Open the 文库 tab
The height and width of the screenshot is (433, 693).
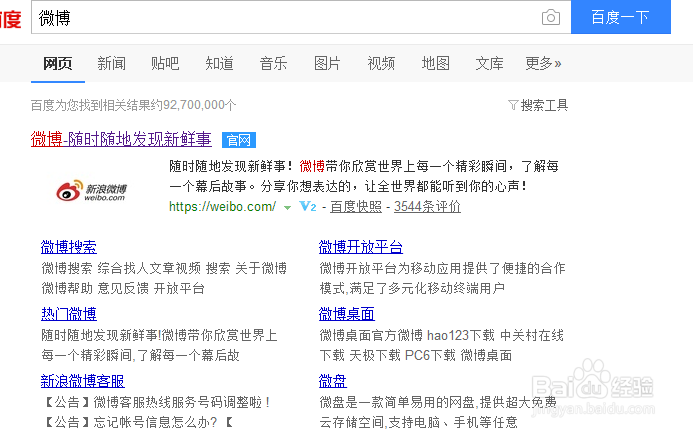(489, 64)
